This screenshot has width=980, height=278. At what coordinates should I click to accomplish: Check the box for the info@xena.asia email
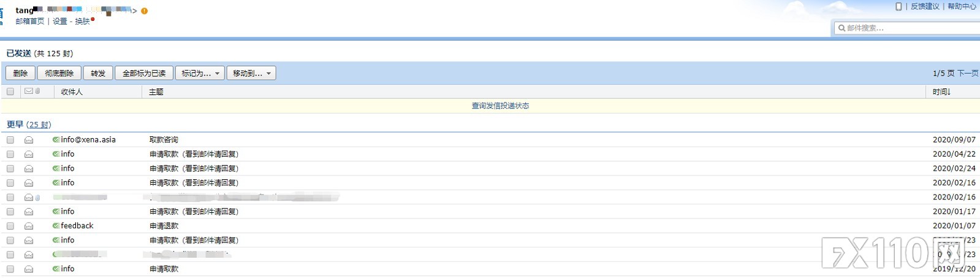(10, 140)
